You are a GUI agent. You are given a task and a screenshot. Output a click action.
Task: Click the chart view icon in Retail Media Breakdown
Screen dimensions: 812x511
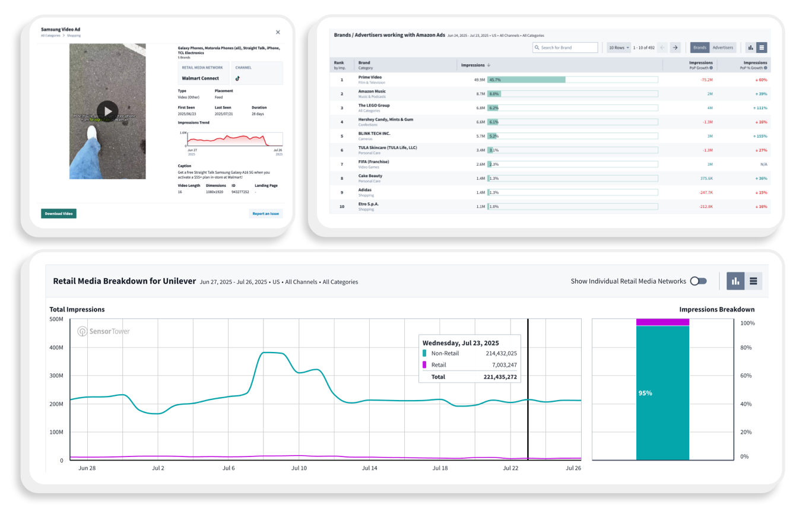click(735, 281)
